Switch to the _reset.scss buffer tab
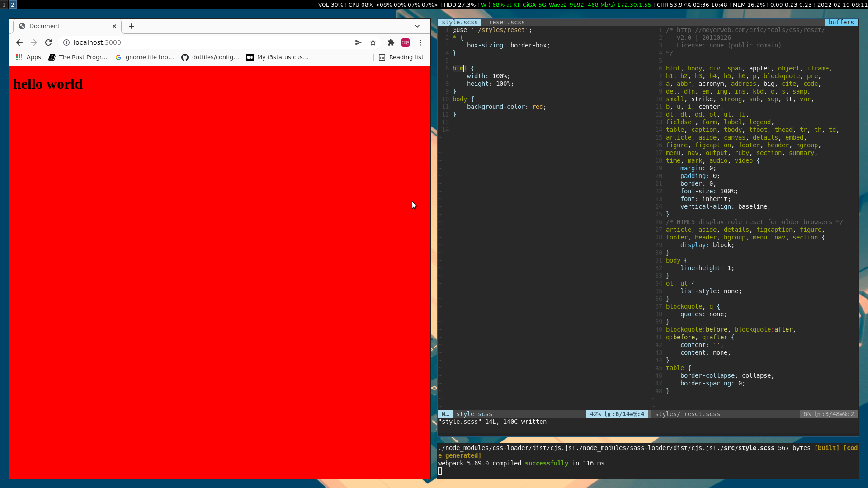Viewport: 868px width, 488px height. [506, 22]
